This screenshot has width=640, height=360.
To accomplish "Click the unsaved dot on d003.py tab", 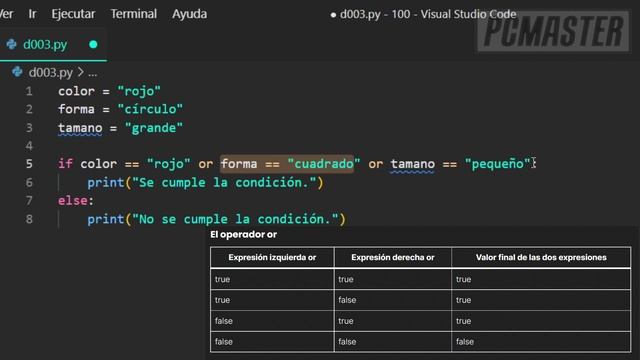I will pyautogui.click(x=93, y=44).
